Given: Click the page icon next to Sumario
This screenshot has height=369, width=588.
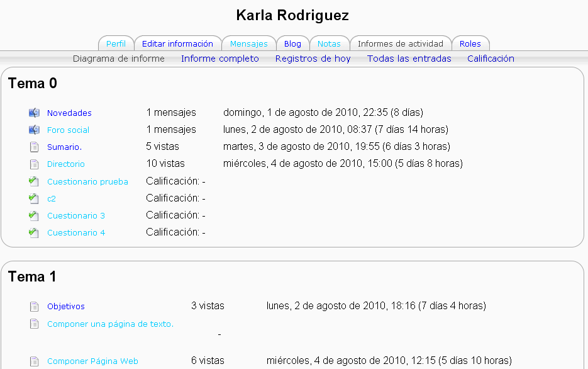Looking at the screenshot, I should click(x=34, y=147).
